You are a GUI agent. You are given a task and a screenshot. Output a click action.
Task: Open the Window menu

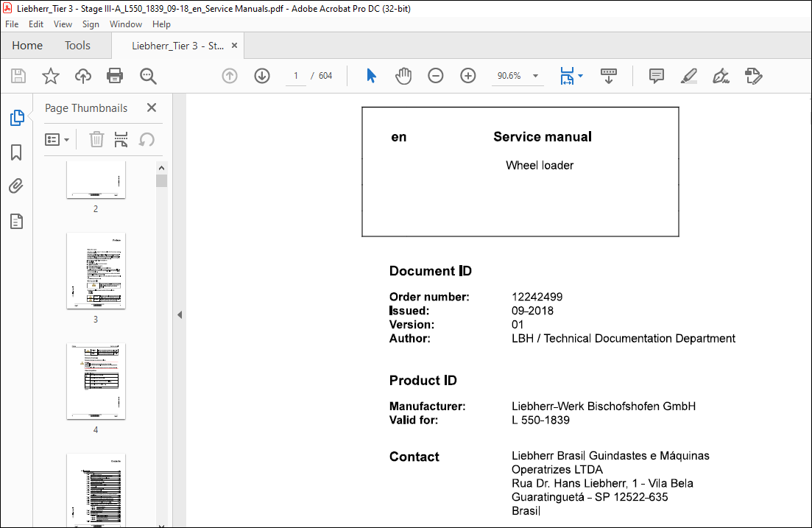click(126, 24)
